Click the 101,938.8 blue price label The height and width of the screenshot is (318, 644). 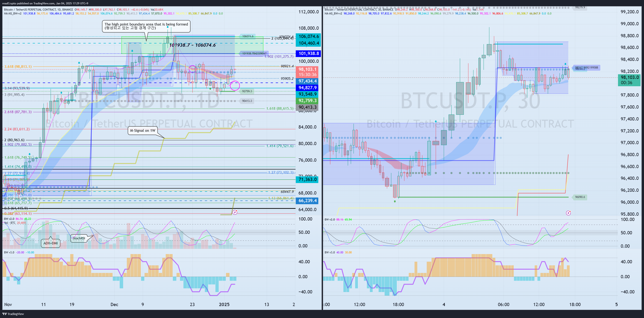coord(308,53)
